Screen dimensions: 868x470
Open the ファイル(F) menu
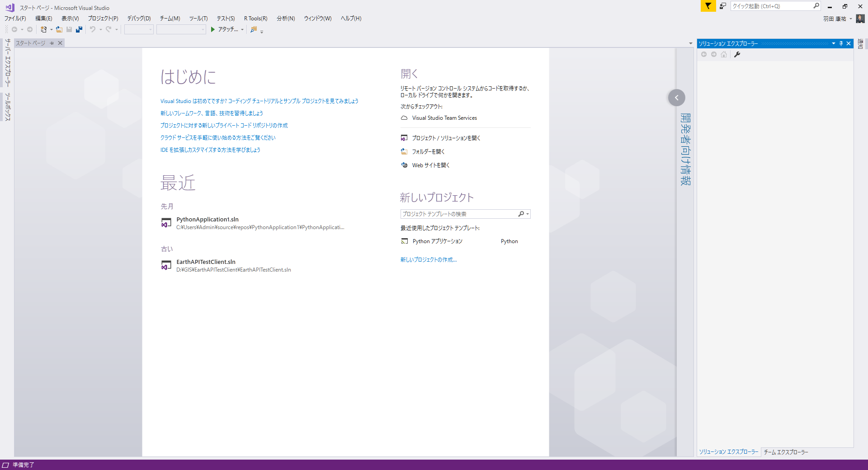[x=15, y=19]
